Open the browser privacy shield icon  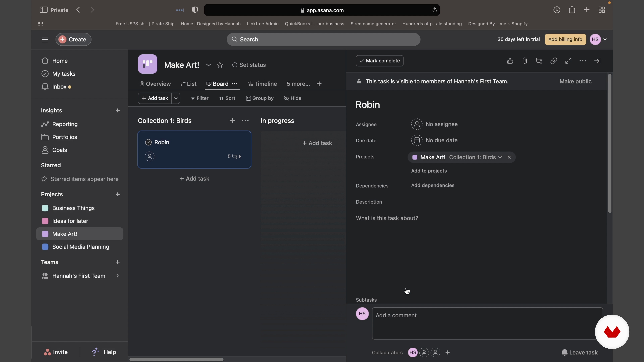(195, 10)
